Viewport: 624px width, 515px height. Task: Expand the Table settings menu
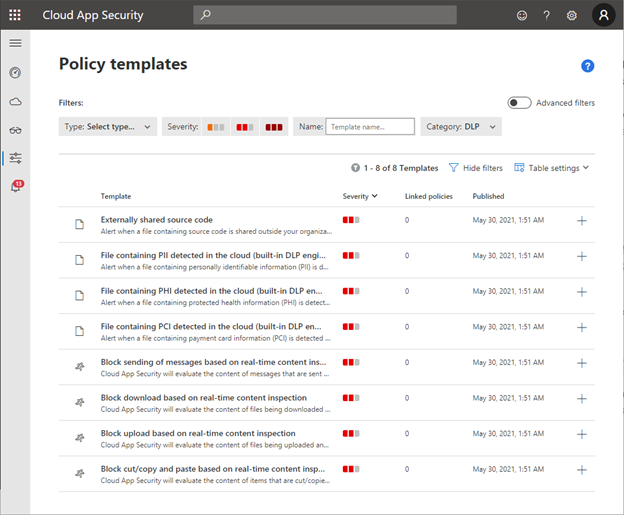(551, 168)
